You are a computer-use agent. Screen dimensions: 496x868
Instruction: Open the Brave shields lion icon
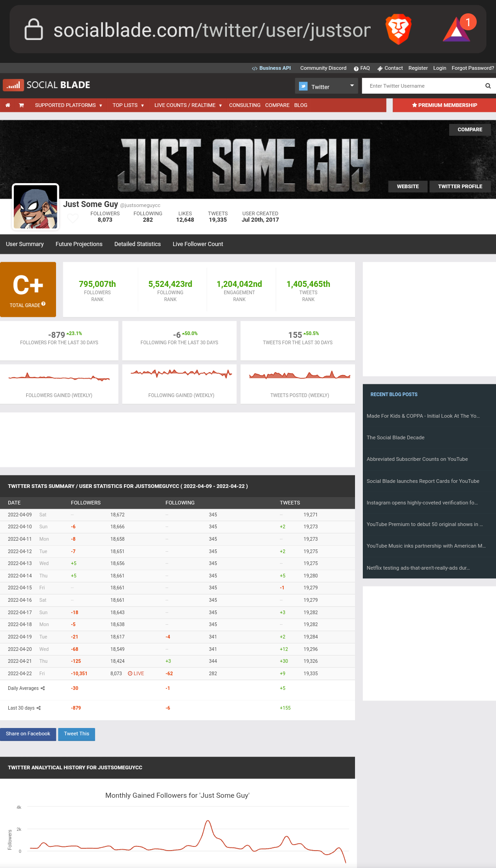point(398,29)
